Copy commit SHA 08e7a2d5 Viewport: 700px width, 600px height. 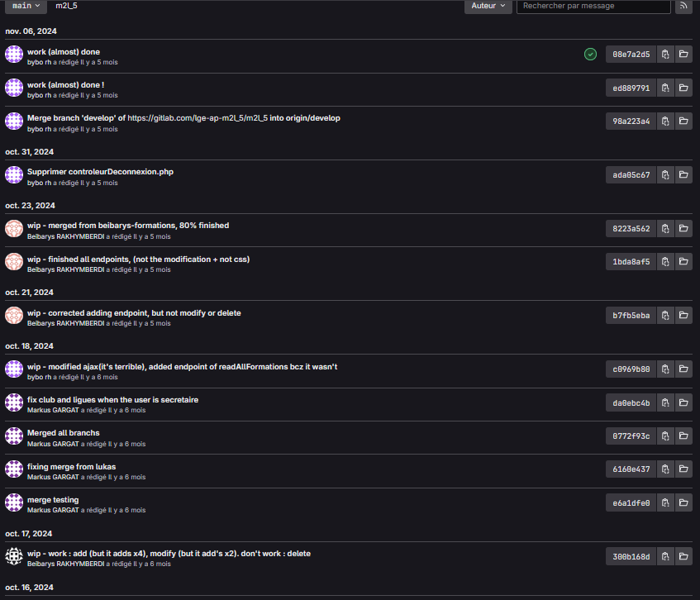665,55
